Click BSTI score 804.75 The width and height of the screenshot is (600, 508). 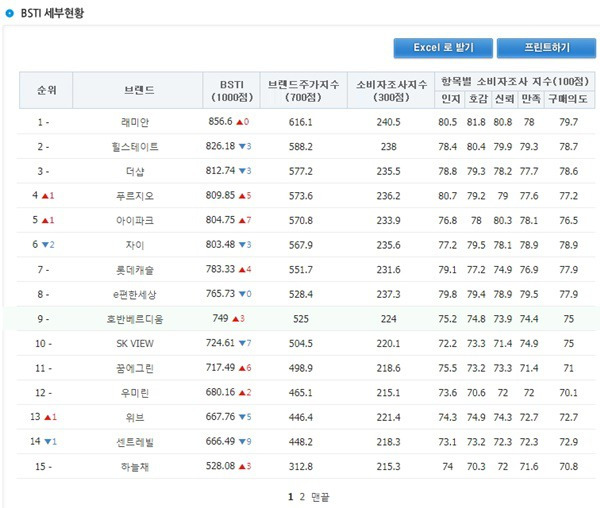(x=220, y=220)
